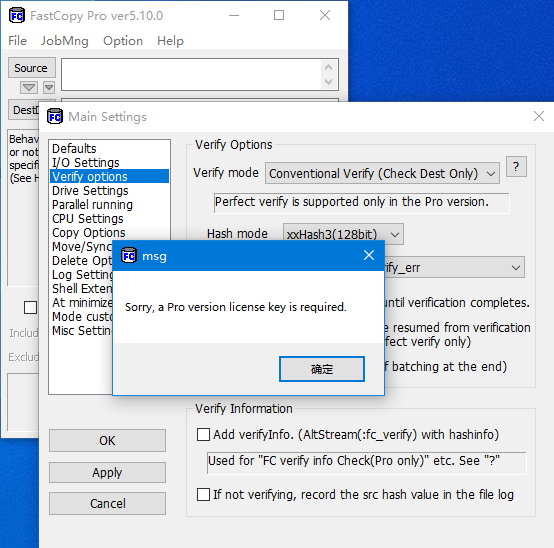554x548 pixels.
Task: Click the FastCopy icon in Main Settings title
Action: (55, 116)
